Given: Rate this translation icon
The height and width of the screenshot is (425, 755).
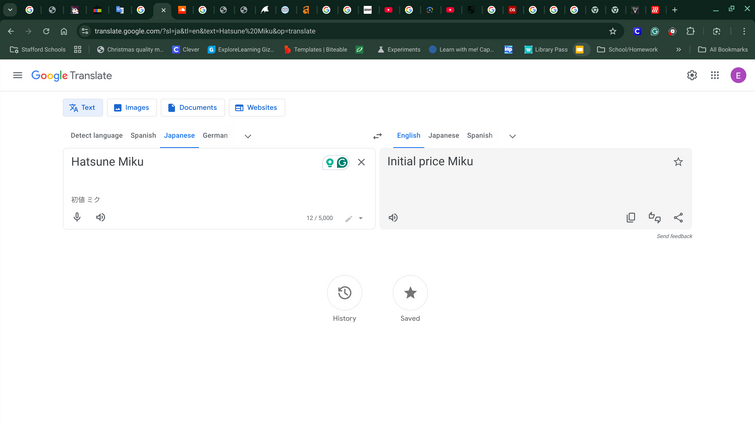Looking at the screenshot, I should coord(654,218).
